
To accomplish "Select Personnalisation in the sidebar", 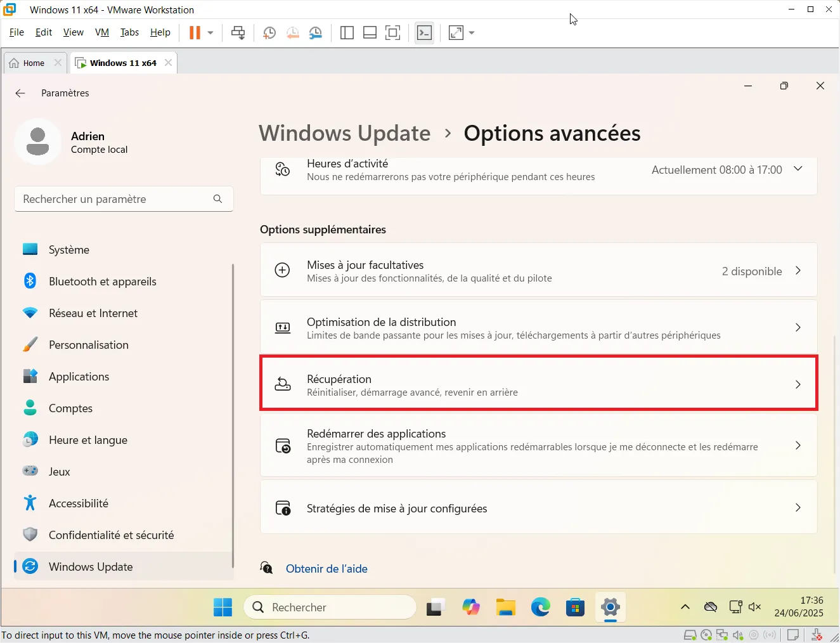I will click(x=124, y=345).
